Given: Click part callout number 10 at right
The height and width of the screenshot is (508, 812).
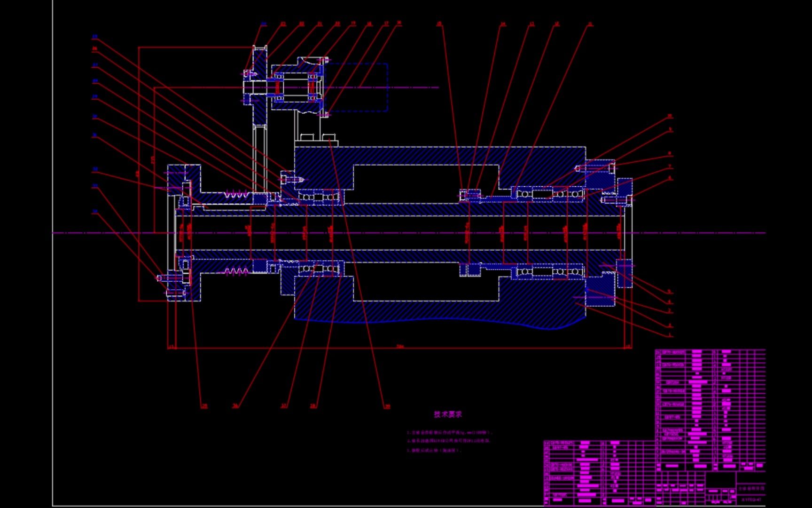Looking at the screenshot, I should [x=670, y=116].
